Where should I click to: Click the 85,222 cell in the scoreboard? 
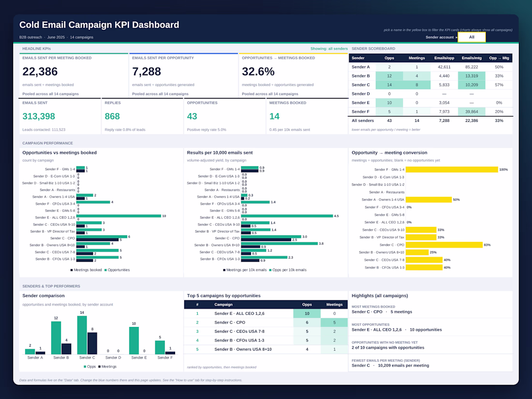coord(472,67)
